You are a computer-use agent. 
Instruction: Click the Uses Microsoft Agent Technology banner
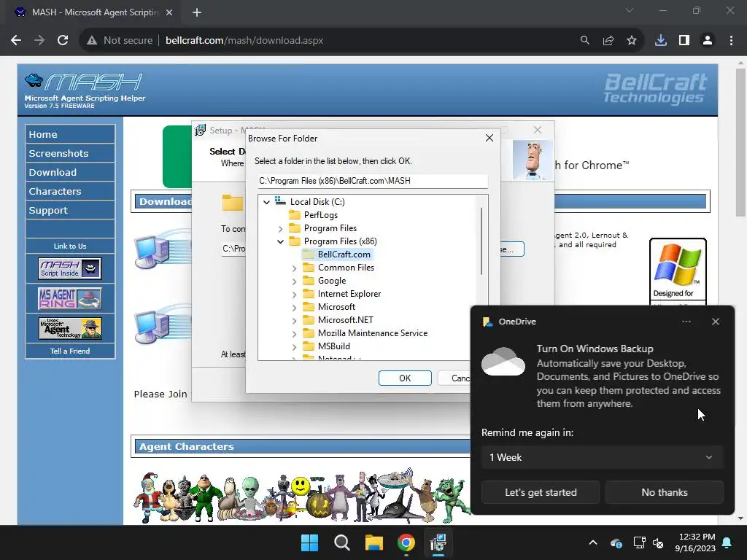pyautogui.click(x=69, y=328)
